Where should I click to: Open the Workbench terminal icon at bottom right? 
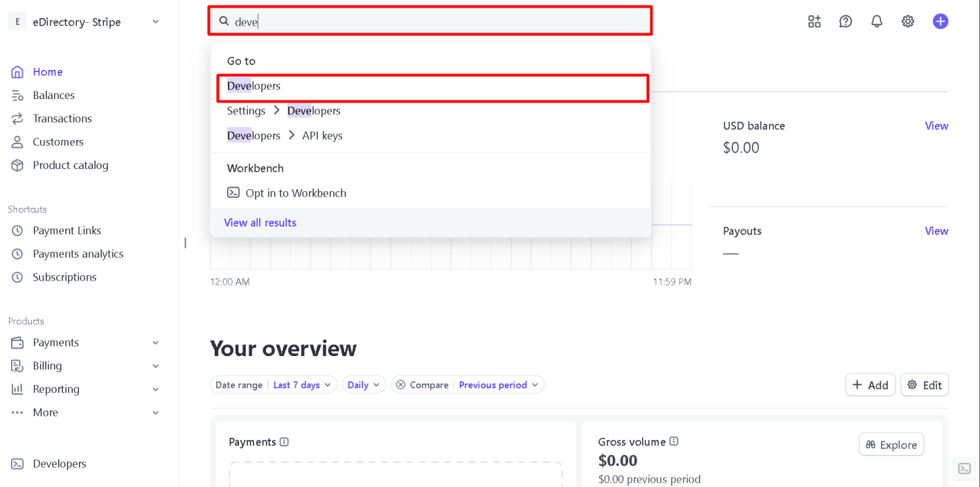[964, 469]
